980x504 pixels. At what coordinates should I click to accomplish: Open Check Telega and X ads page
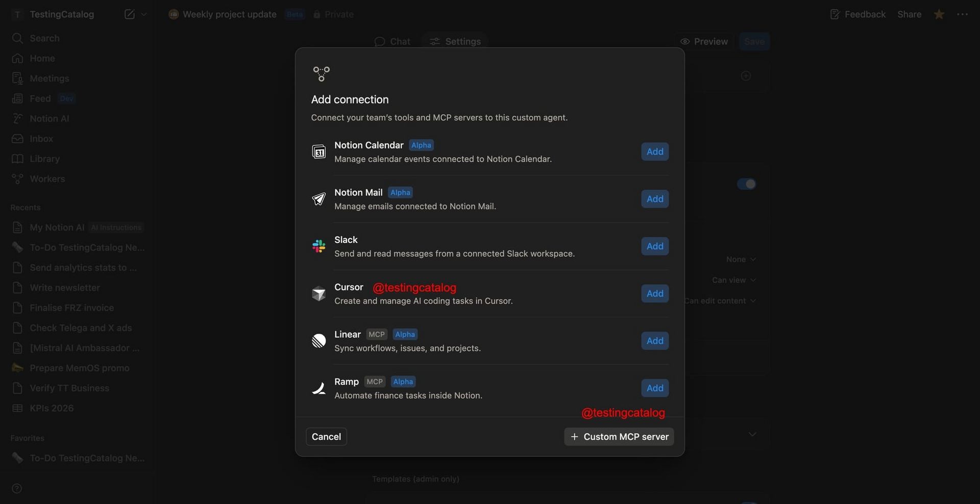click(77, 328)
